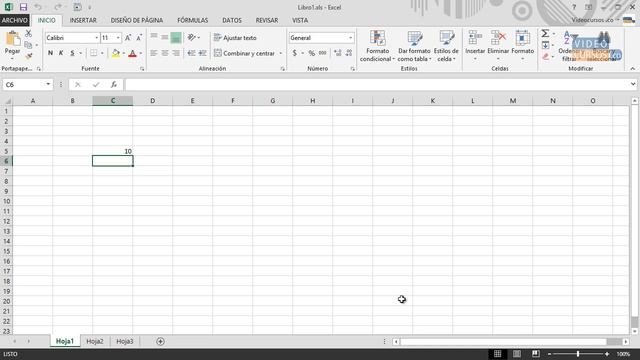
Task: Activate the format painter brush
Action: pos(28,56)
